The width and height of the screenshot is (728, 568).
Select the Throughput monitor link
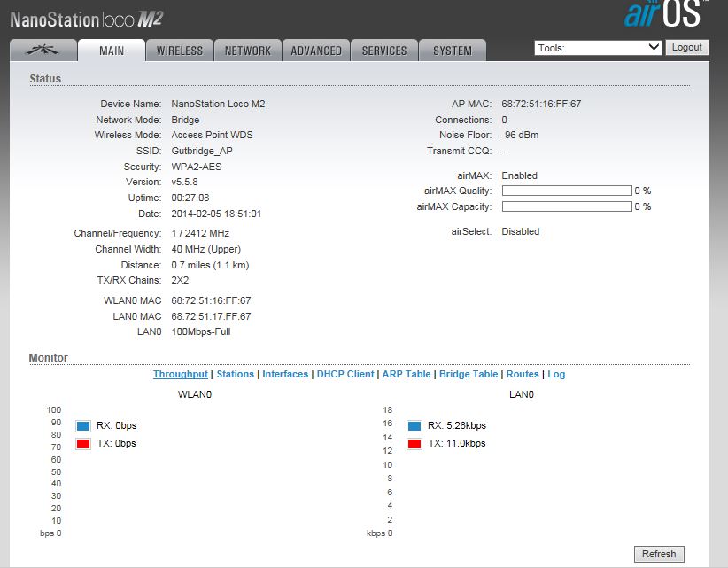(x=181, y=374)
